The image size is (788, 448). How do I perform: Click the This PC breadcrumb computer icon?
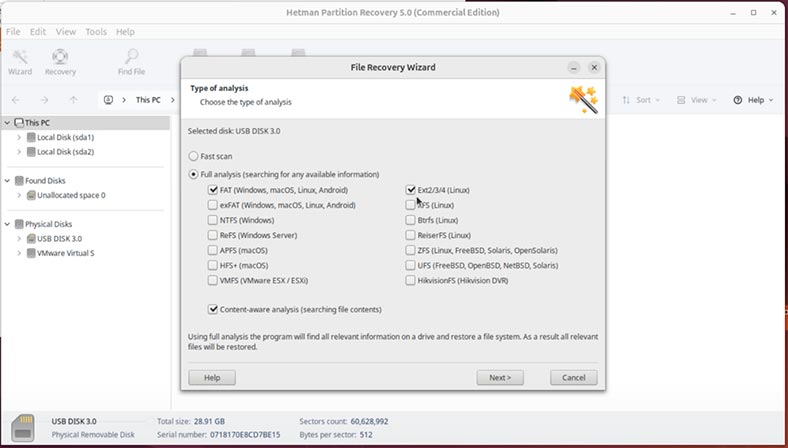[x=109, y=100]
